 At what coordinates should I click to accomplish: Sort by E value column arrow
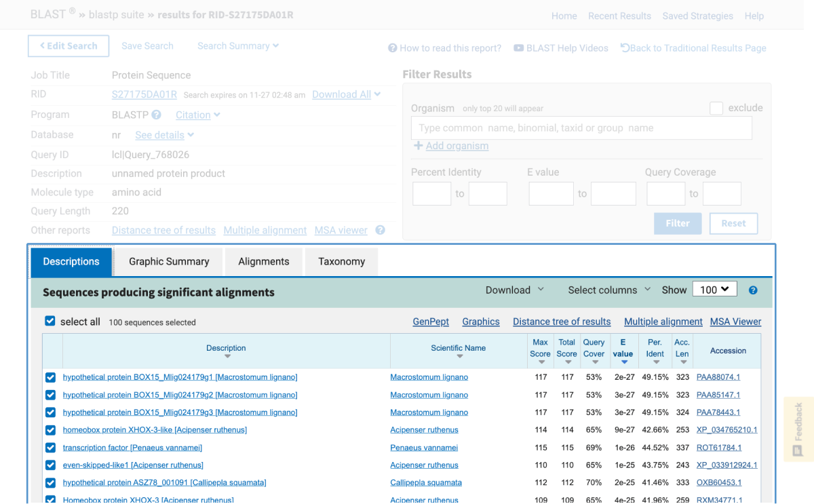[x=623, y=363]
